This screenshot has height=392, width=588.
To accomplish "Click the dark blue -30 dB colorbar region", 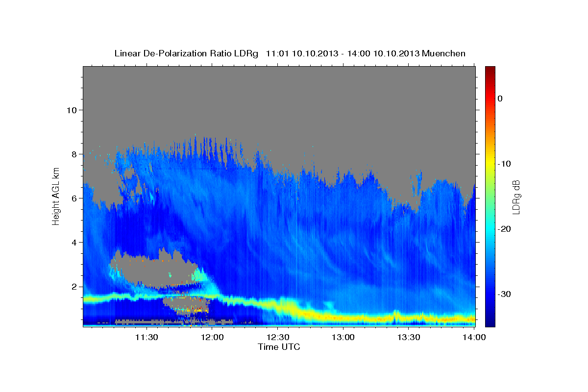I will click(x=490, y=294).
